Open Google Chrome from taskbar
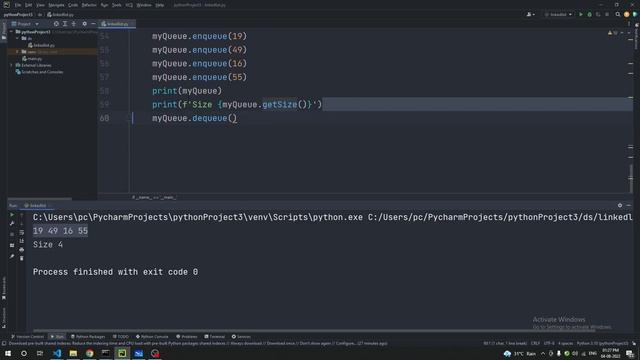 89,353
